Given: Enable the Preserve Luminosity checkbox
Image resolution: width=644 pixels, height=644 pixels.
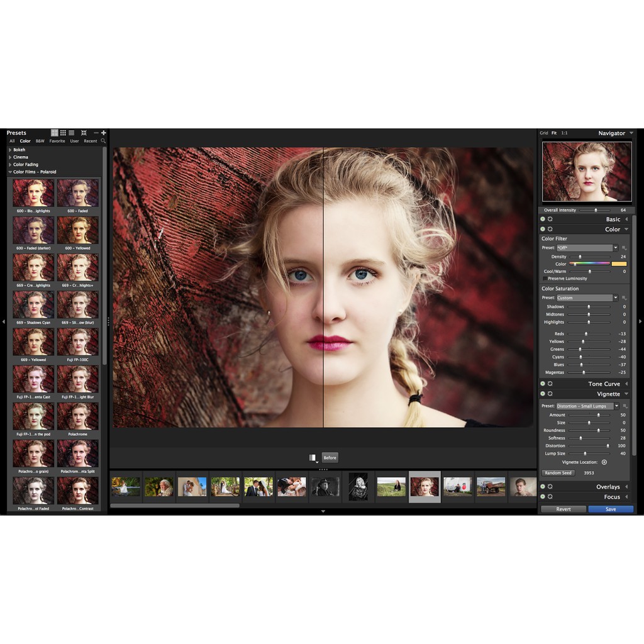Looking at the screenshot, I should click(545, 279).
